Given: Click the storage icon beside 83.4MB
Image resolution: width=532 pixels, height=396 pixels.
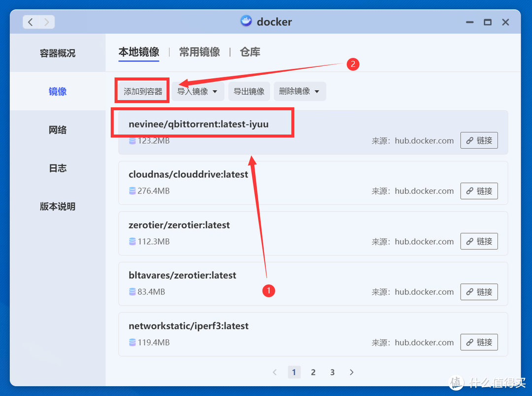Looking at the screenshot, I should (133, 292).
